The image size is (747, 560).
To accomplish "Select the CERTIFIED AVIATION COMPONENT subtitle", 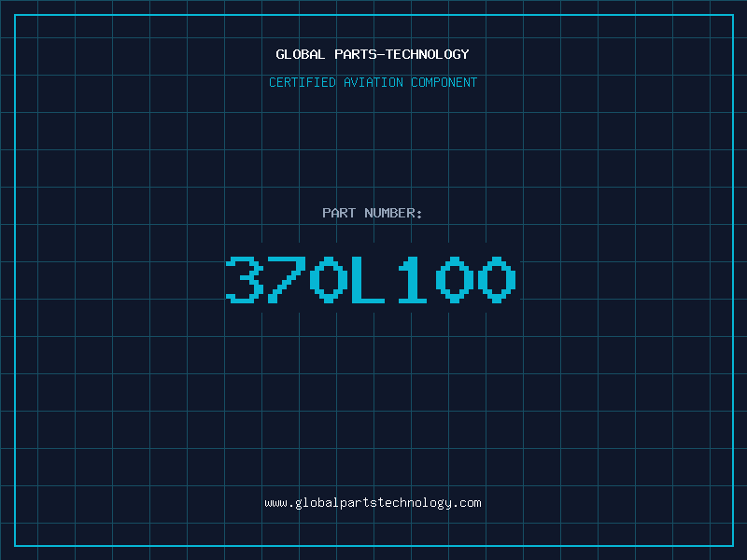I will pyautogui.click(x=373, y=82).
